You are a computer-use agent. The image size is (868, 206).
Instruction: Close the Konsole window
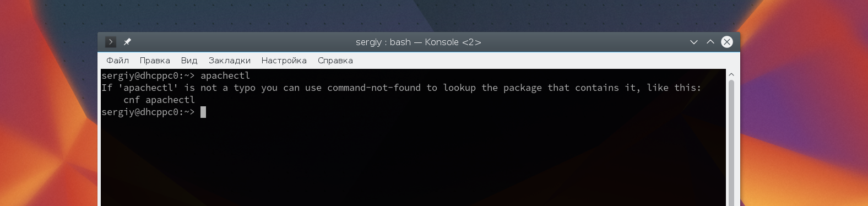727,42
